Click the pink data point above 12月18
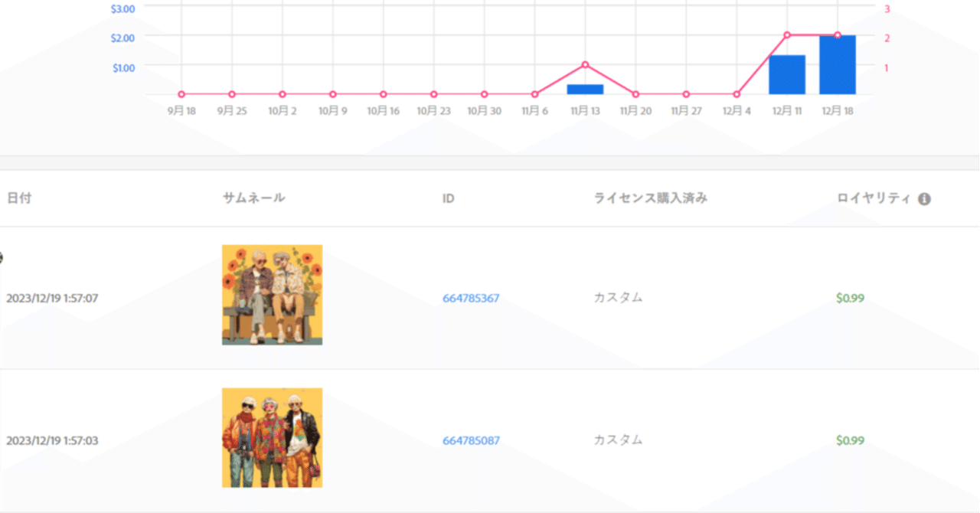Screen dimensions: 980x513 pyautogui.click(x=836, y=34)
